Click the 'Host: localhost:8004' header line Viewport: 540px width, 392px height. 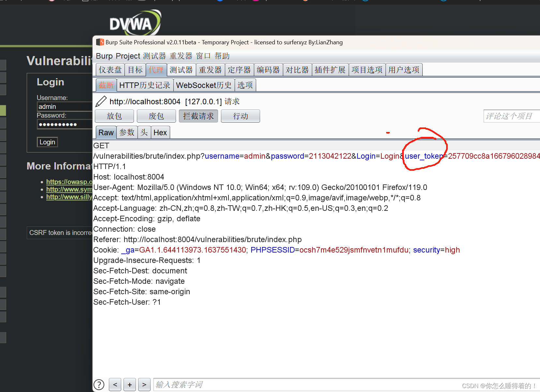(129, 177)
